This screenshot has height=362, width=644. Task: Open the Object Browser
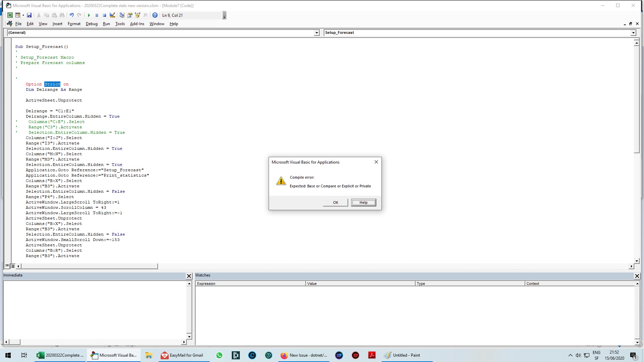point(138,15)
